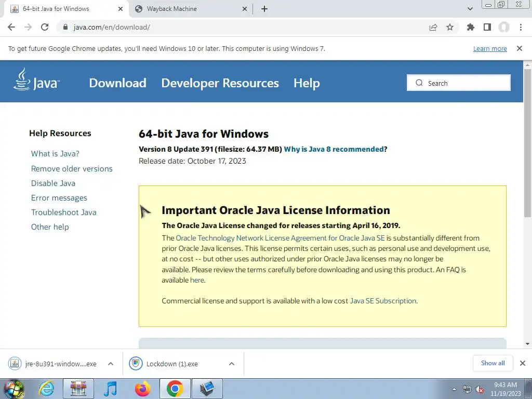The height and width of the screenshot is (399, 532).
Task: Open Remove older versions link
Action: [72, 169]
